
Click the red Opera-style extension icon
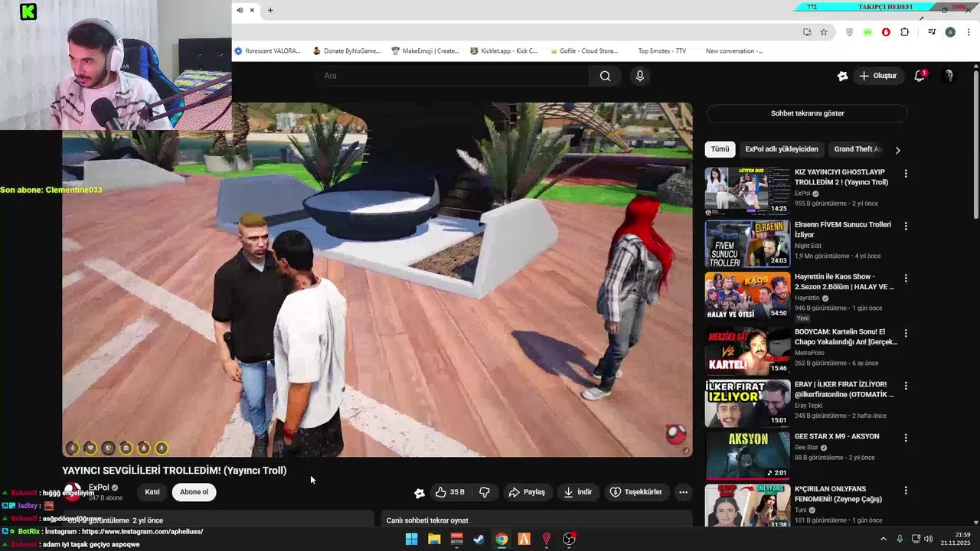(x=886, y=32)
